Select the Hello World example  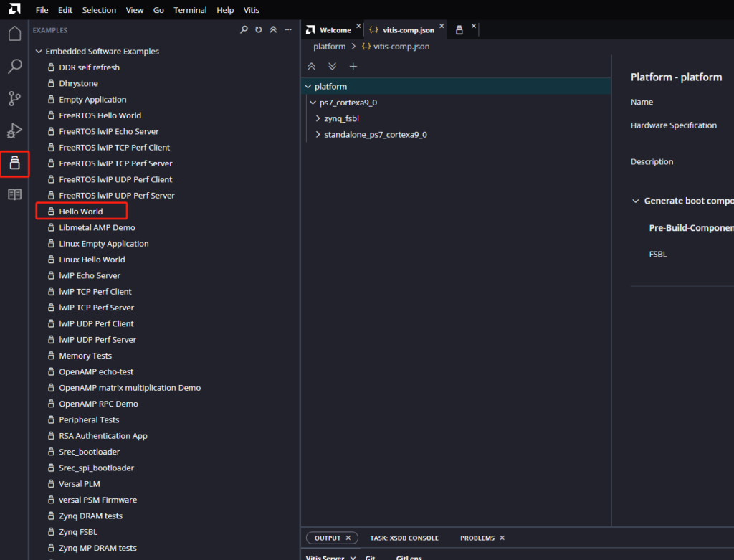point(81,212)
